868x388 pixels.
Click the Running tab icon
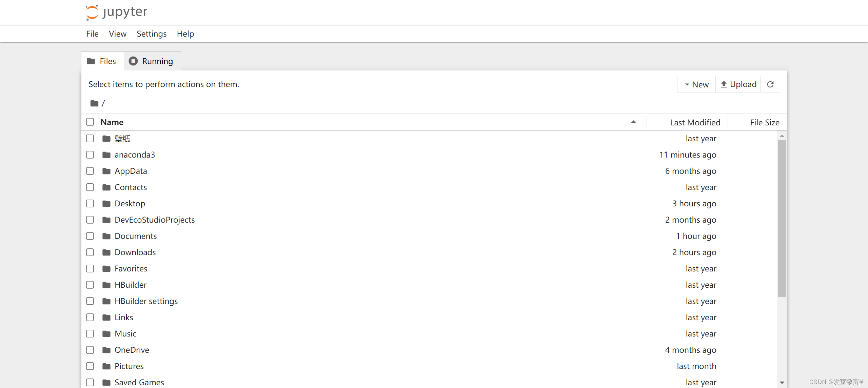133,61
